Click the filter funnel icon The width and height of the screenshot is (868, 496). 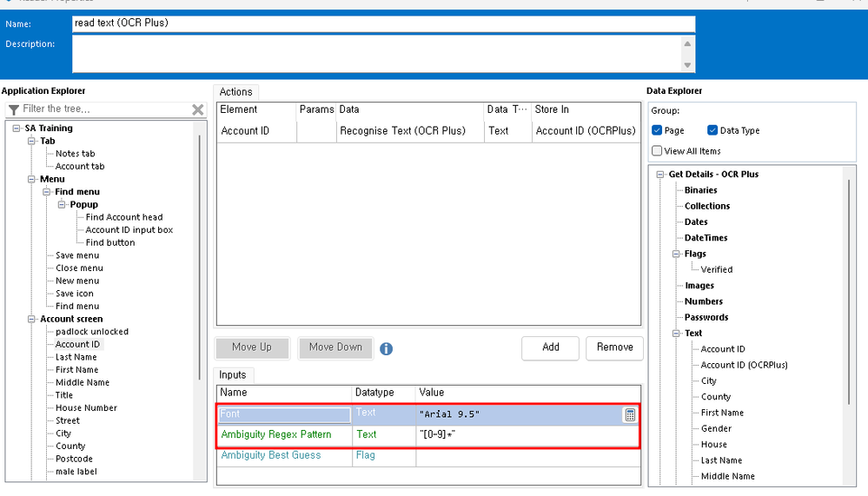[13, 109]
